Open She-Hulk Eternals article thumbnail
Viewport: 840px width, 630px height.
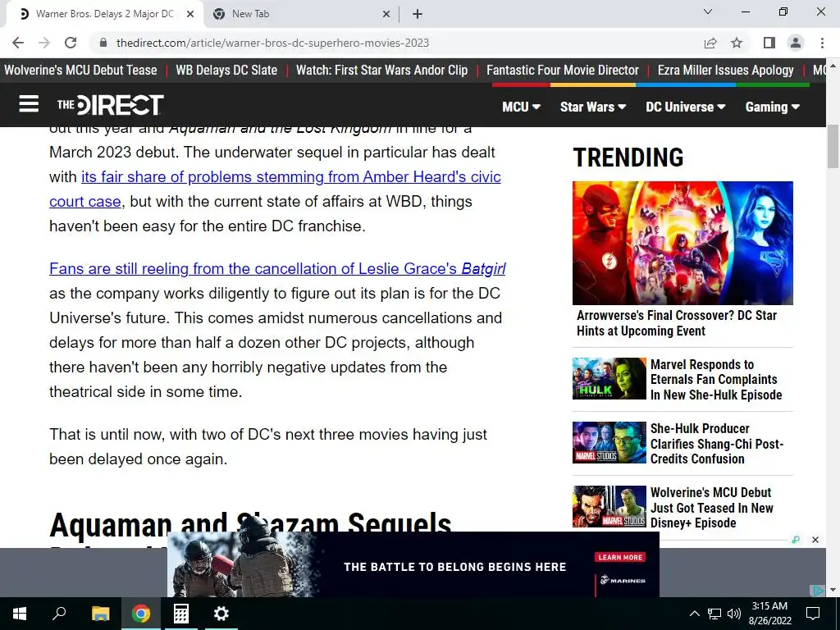click(x=609, y=378)
